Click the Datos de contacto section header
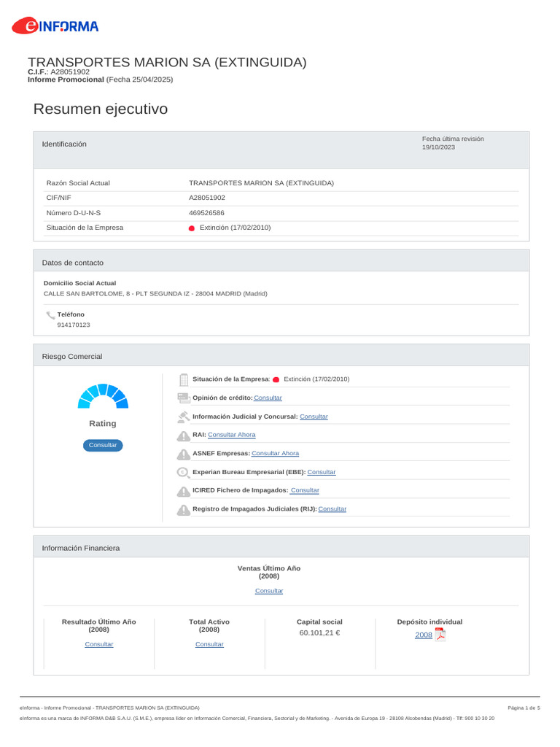The width and height of the screenshot is (560, 747). click(281, 260)
